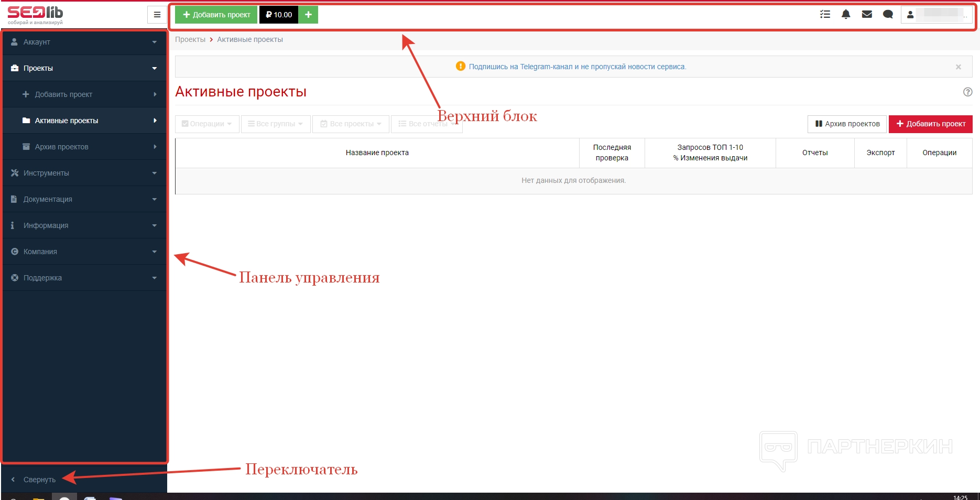980x500 pixels.
Task: Expand the Аккаунт sidebar section
Action: coord(84,42)
